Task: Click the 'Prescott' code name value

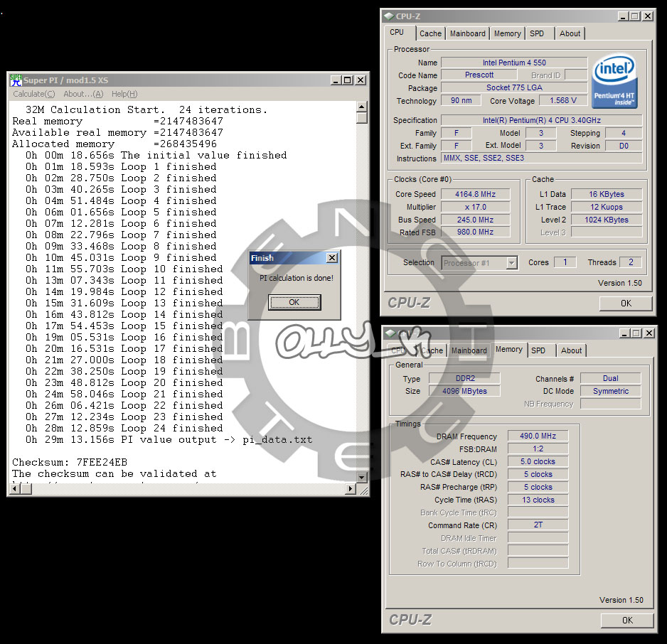Action: 479,75
